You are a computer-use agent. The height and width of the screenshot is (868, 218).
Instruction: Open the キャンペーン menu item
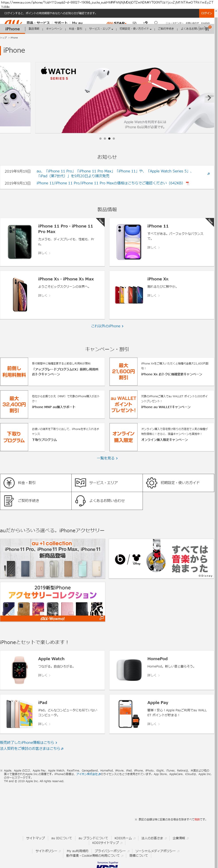(x=54, y=29)
